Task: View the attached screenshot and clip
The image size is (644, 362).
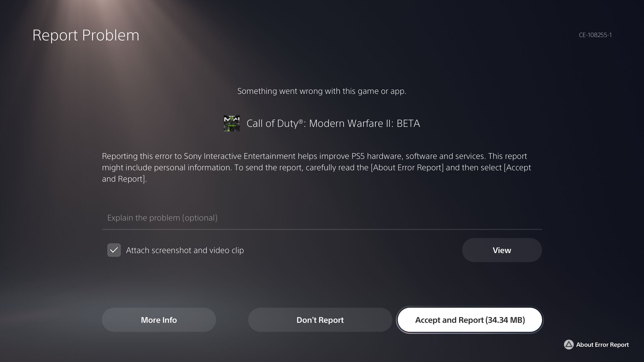Action: [502, 250]
